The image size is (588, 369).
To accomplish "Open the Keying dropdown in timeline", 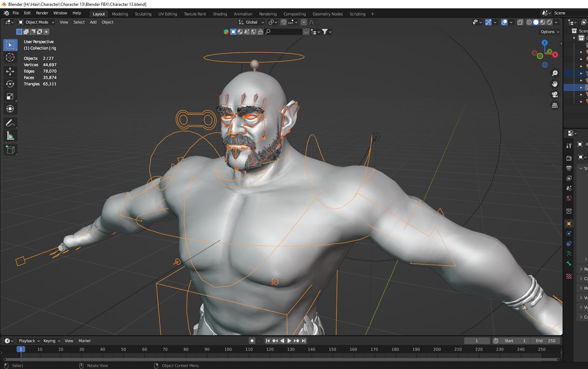I will (x=52, y=341).
